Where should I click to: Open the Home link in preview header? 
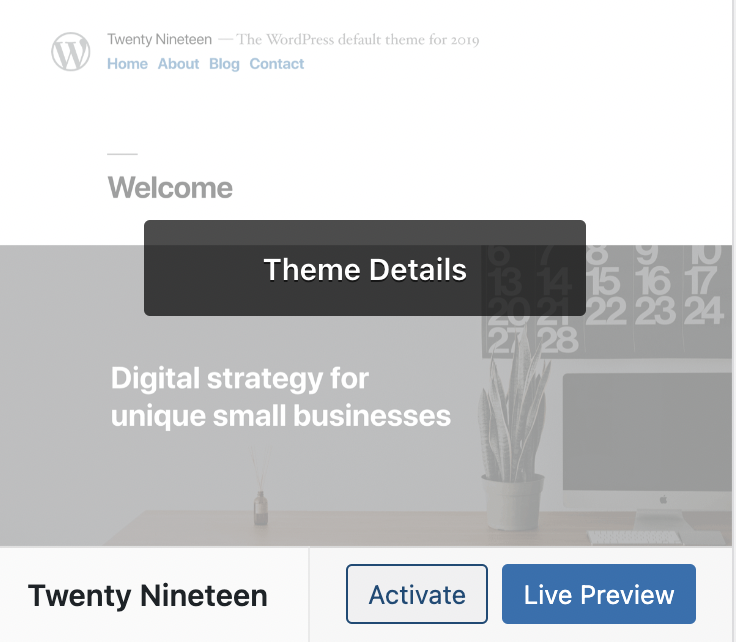coord(127,64)
